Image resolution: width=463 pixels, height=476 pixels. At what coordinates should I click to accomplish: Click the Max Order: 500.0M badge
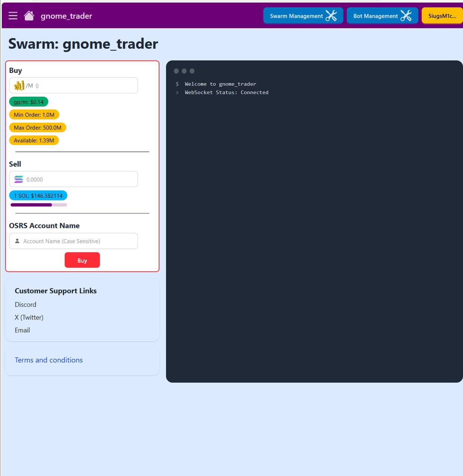click(x=38, y=128)
